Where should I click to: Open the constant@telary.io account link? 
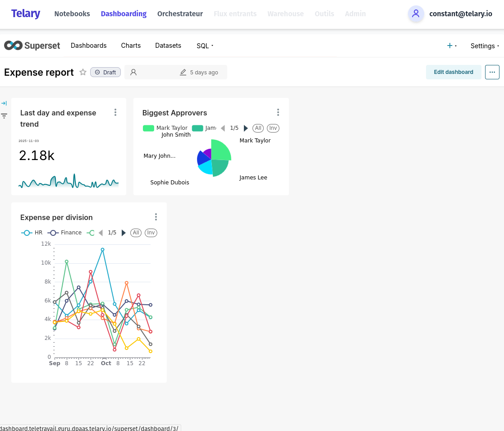click(x=461, y=14)
